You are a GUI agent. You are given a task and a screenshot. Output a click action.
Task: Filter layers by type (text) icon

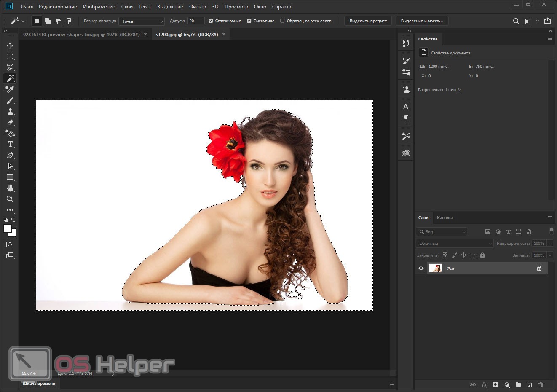508,231
